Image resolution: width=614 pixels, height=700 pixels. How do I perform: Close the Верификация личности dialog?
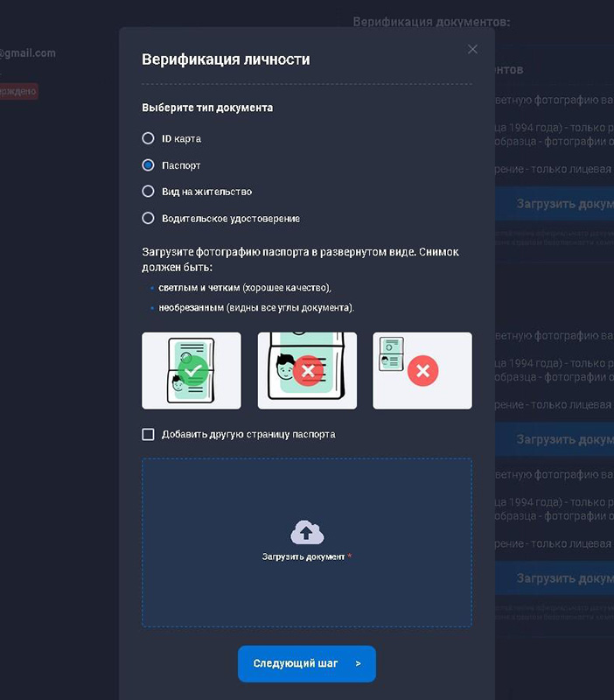click(x=472, y=50)
